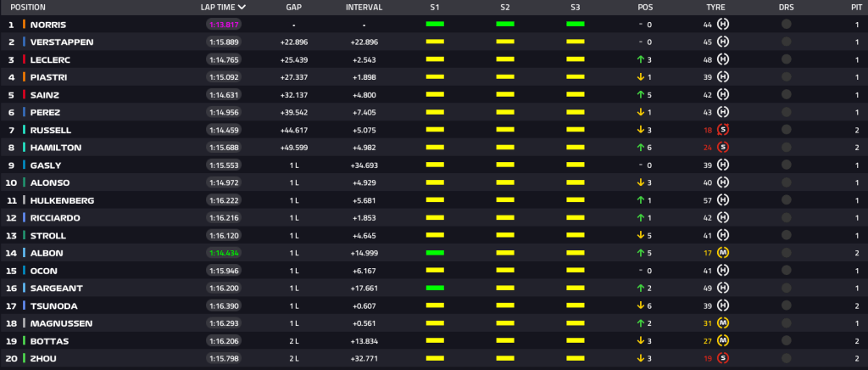Click Bottas's medium tyre icon
Viewport: 868px width, 370px height.
pyautogui.click(x=723, y=340)
